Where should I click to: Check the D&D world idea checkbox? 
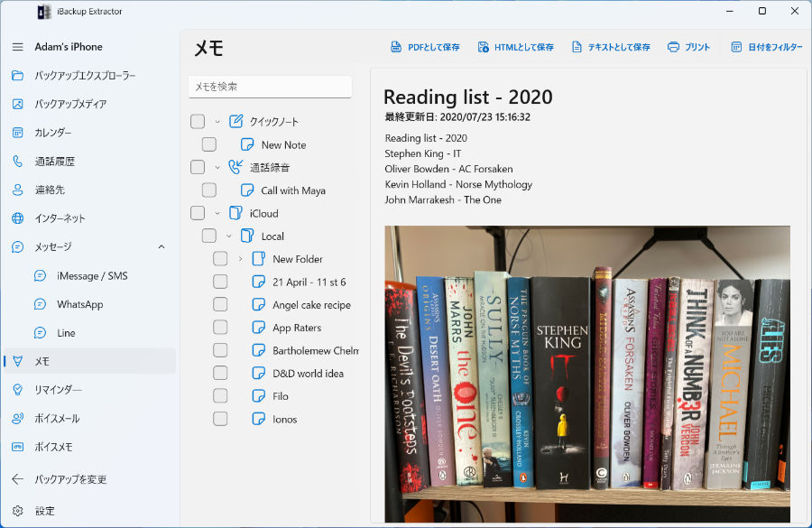coord(221,373)
